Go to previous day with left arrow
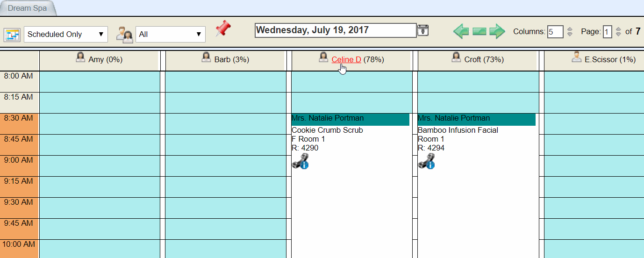 [461, 32]
